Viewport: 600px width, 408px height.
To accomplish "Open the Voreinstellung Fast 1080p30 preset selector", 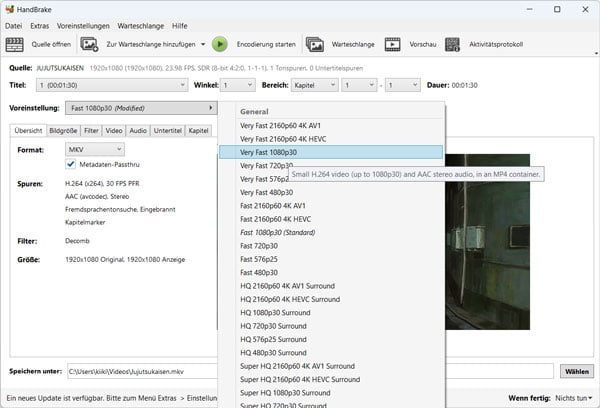I will pyautogui.click(x=141, y=107).
